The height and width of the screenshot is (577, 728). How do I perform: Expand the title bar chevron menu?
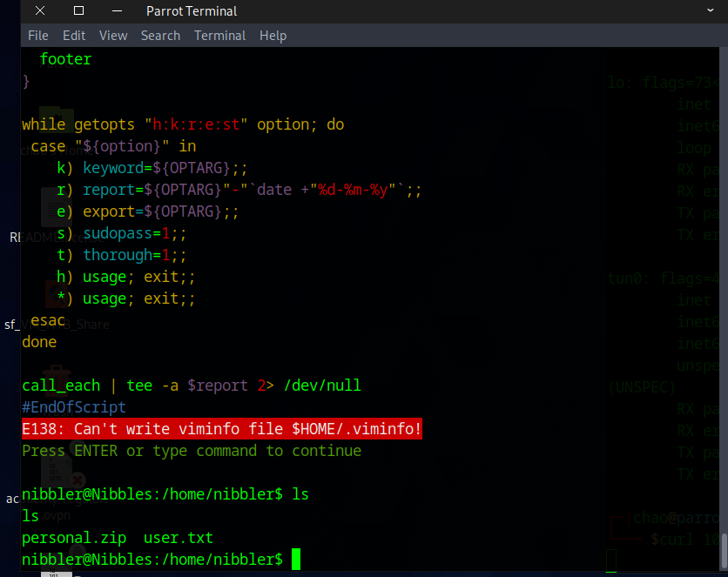711,11
